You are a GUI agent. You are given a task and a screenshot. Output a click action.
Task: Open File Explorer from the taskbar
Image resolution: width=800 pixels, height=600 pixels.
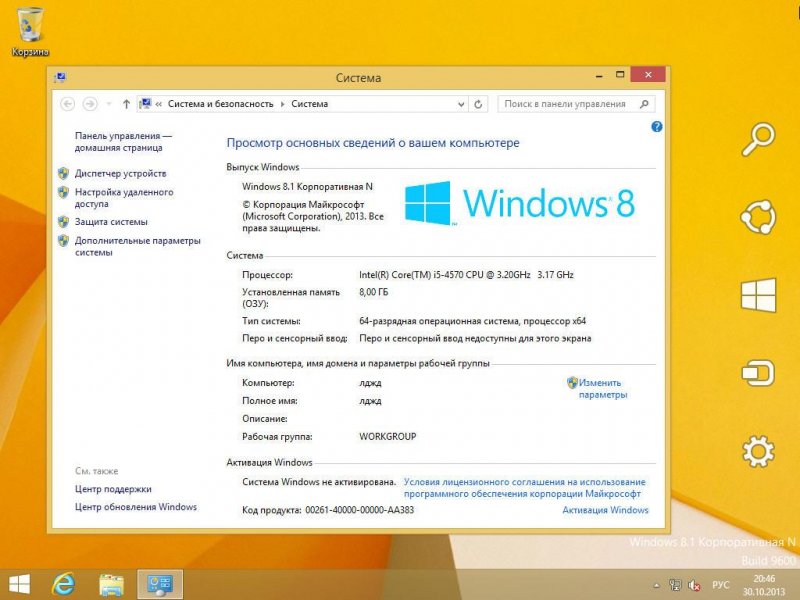click(112, 585)
